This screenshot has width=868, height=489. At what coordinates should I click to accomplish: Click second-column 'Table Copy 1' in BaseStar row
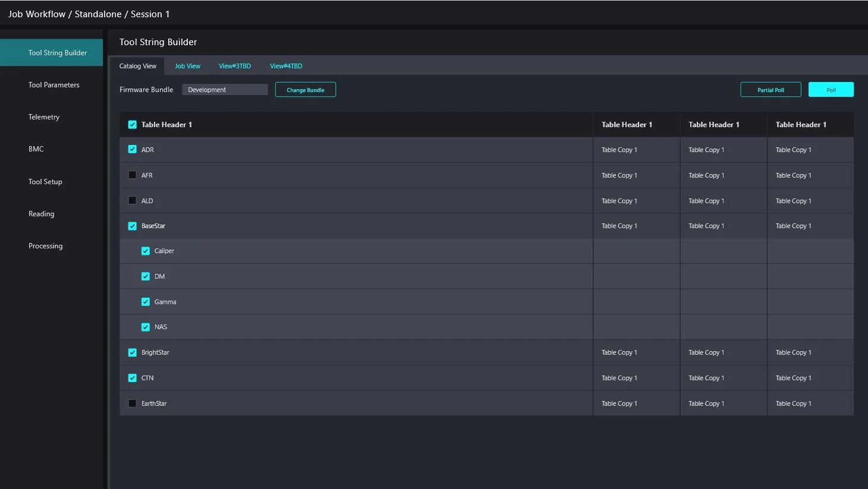click(619, 226)
